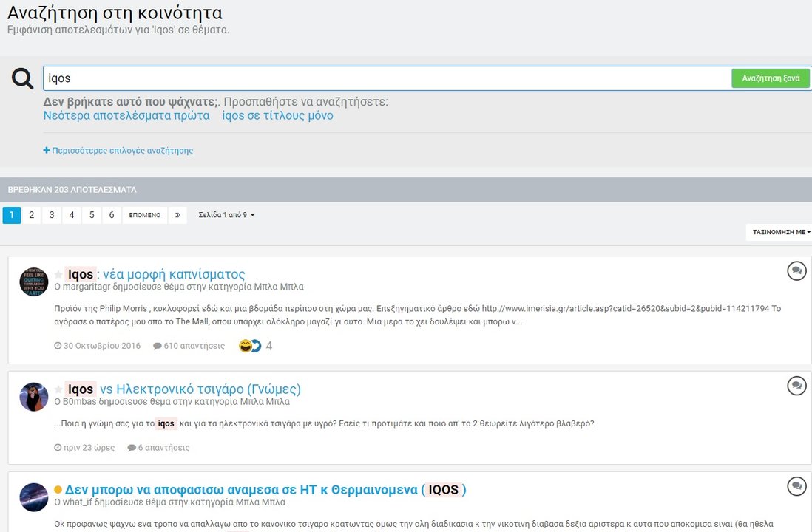Open topic 'Iqos vs Ηλεκτρονικό τσιγάρο (Γνώμες)'

183,389
